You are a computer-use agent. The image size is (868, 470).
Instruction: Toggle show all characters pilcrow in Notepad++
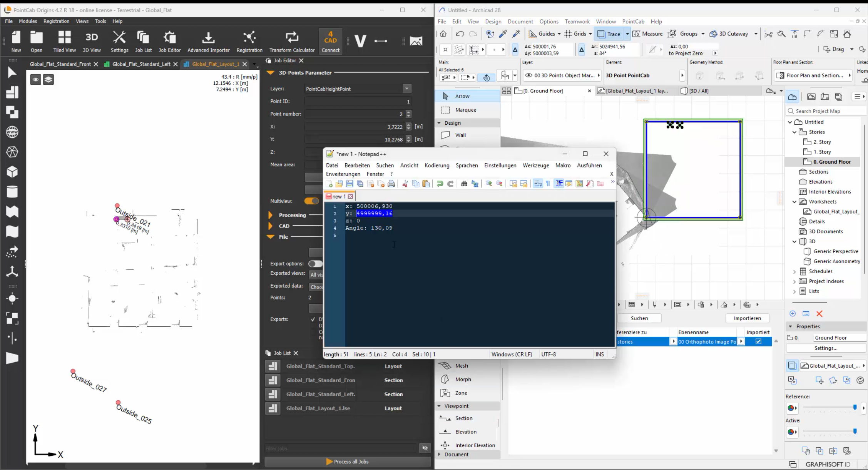pyautogui.click(x=548, y=184)
